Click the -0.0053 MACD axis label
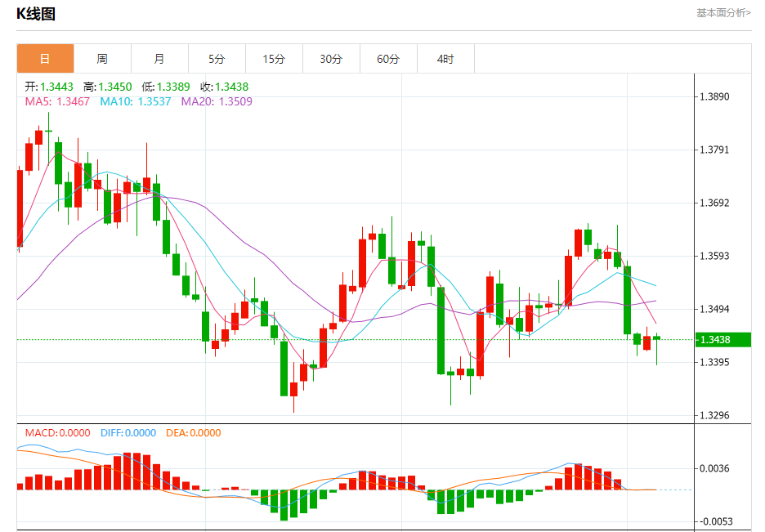 tap(715, 521)
